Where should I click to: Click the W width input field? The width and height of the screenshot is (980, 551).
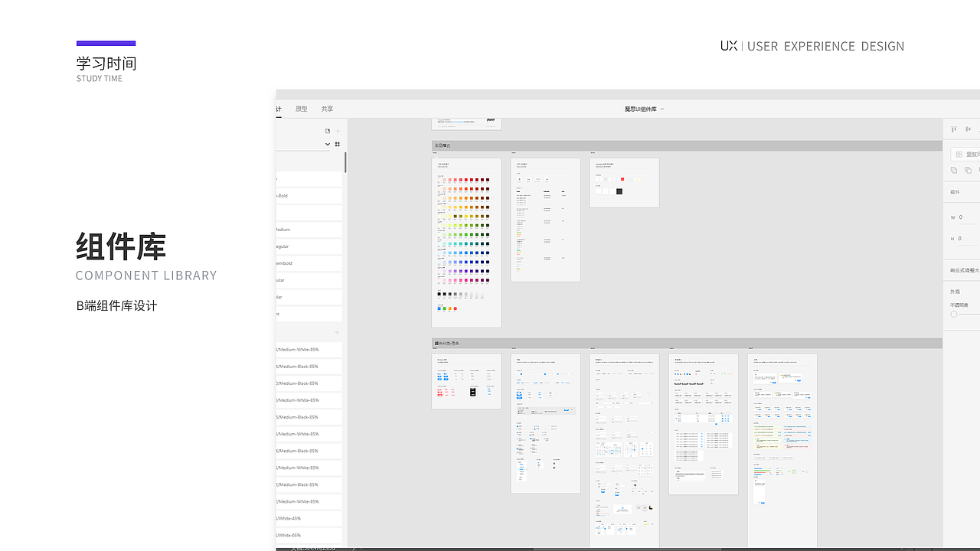[x=969, y=217]
